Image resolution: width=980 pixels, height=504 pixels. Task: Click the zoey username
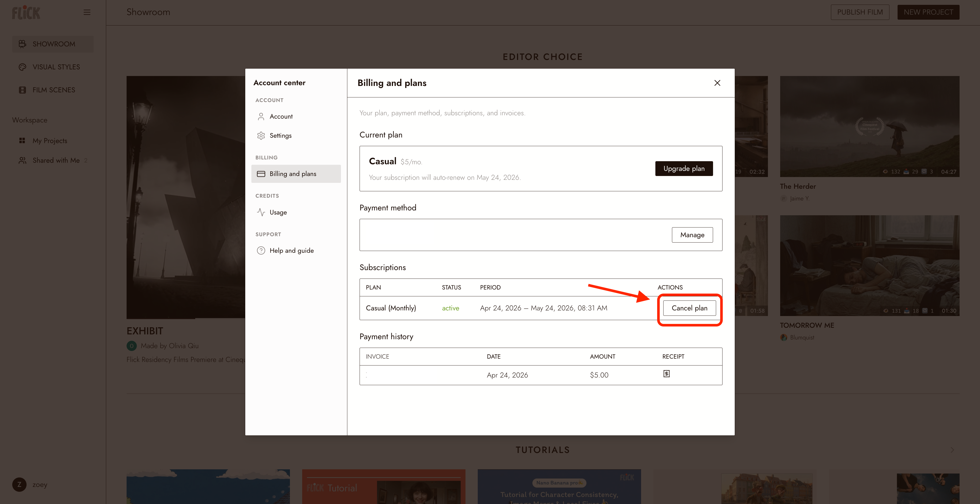coord(40,485)
